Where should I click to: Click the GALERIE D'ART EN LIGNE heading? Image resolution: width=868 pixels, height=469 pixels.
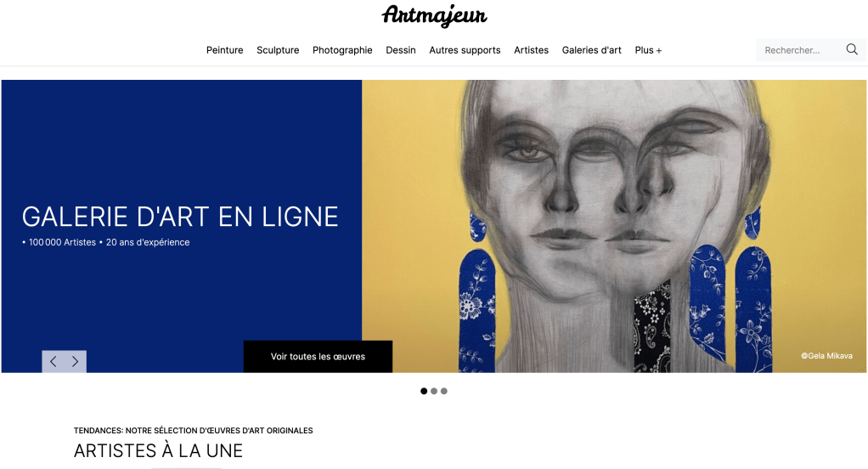tap(180, 217)
